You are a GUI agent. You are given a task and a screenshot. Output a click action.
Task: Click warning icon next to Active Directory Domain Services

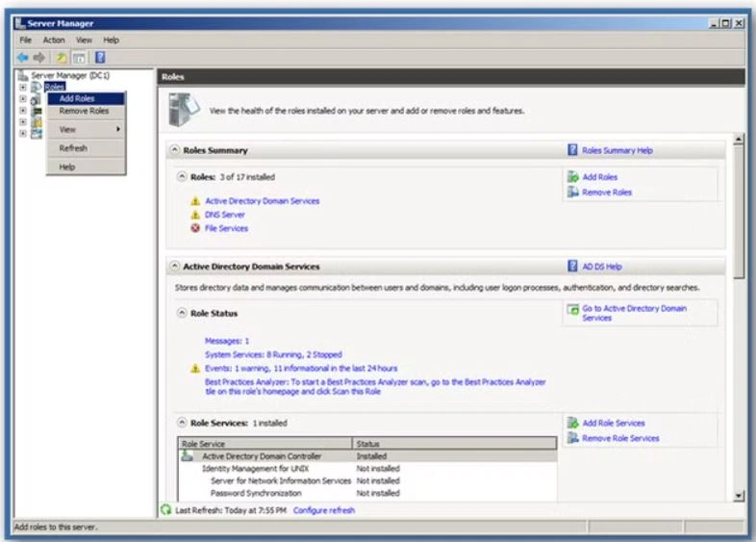point(195,201)
